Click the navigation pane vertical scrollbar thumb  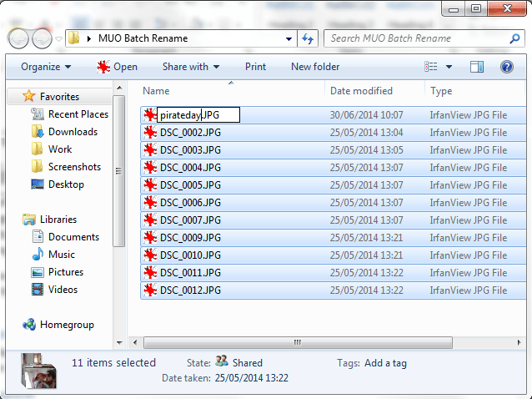(118, 171)
